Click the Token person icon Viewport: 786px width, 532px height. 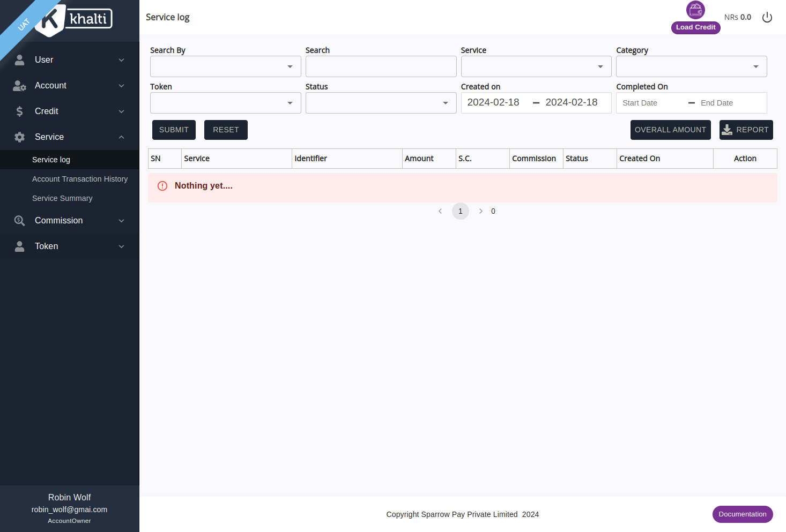pos(20,246)
